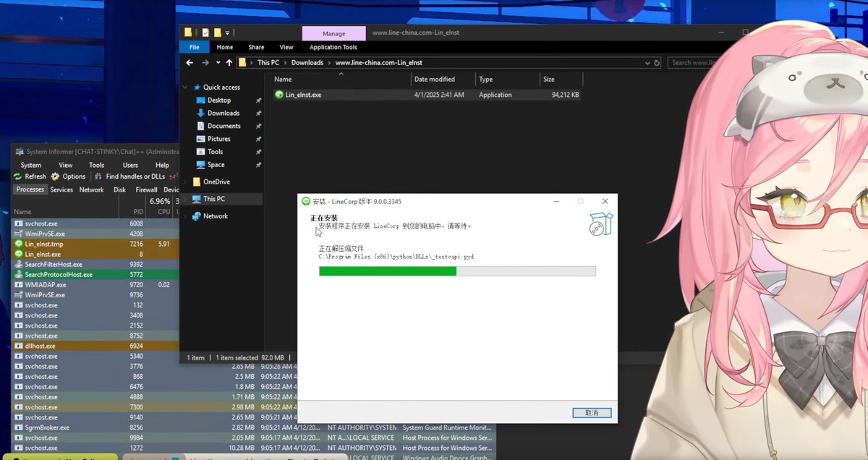Click the Network icon in navigation pane
This screenshot has width=868, height=460.
[x=197, y=216]
